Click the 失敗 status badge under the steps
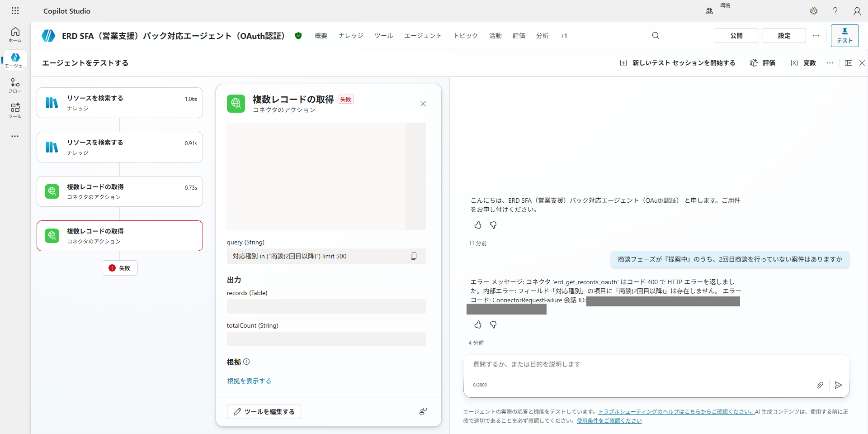Viewport: 868px width, 434px height. pyautogui.click(x=120, y=268)
